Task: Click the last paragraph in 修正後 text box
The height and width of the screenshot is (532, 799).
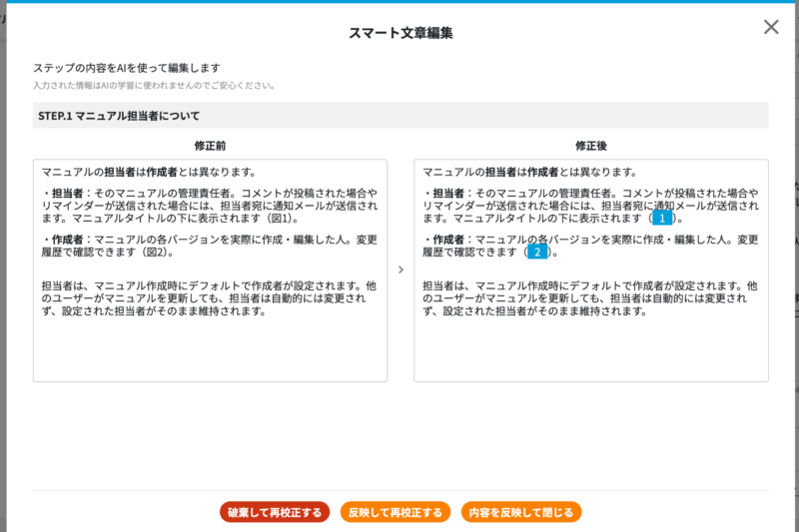Action: pos(590,298)
